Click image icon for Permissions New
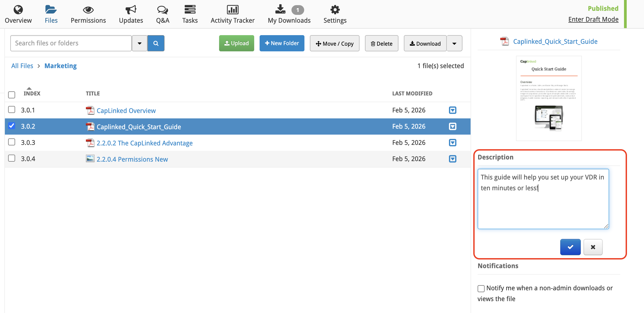Image resolution: width=644 pixels, height=313 pixels. pyautogui.click(x=90, y=159)
